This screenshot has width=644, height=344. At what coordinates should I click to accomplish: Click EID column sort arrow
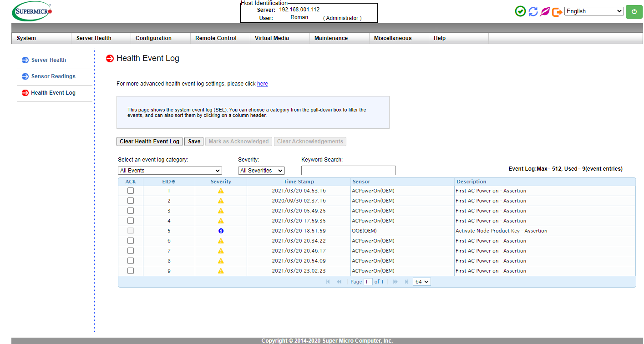click(173, 182)
